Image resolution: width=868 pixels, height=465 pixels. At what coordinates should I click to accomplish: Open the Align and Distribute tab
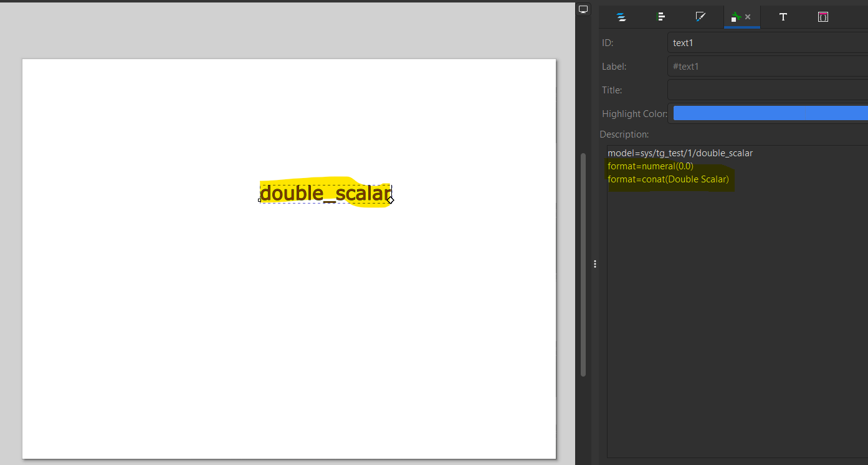click(661, 17)
